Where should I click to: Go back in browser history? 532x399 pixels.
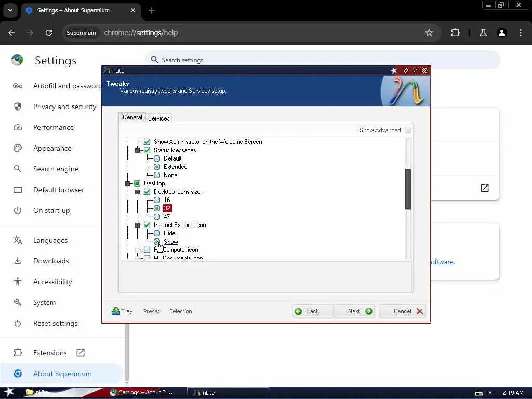pos(11,33)
